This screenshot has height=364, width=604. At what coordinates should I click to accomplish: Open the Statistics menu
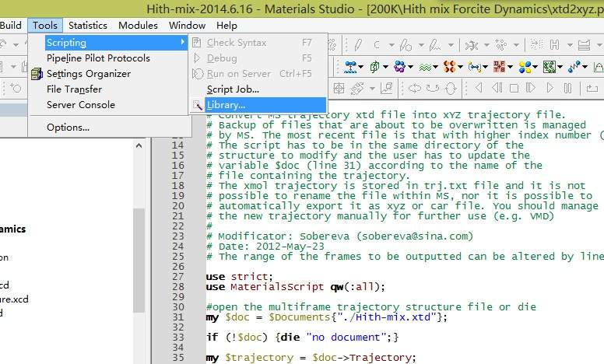(88, 26)
